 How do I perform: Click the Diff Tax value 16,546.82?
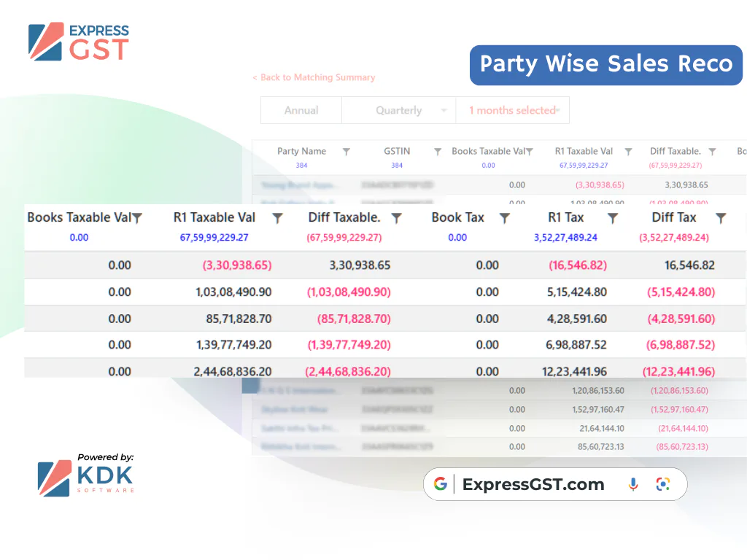click(x=689, y=265)
